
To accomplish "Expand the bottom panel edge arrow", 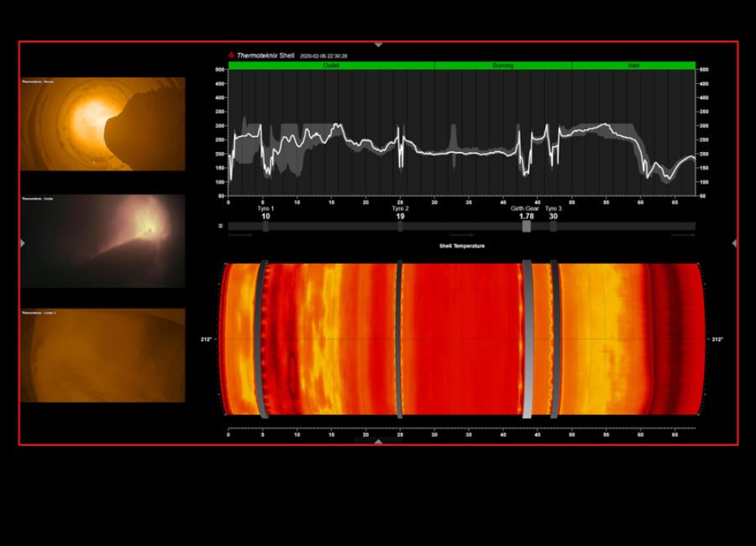I will click(378, 441).
